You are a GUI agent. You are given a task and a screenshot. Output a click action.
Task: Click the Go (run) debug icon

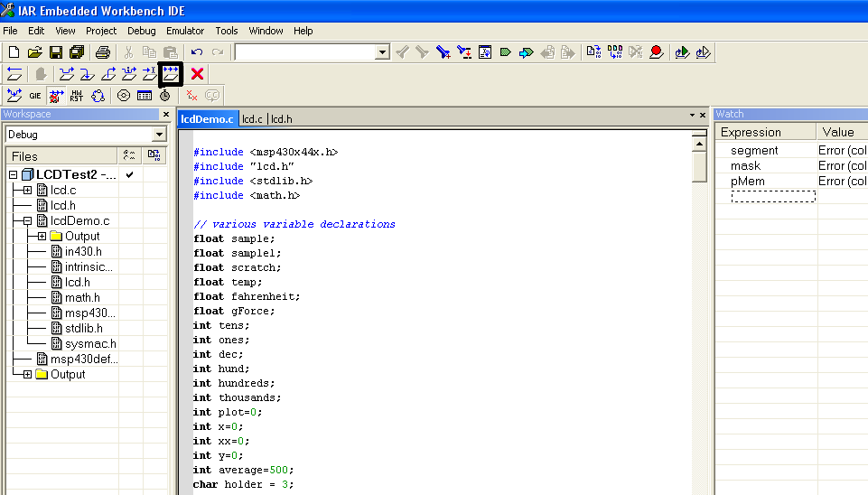click(171, 74)
